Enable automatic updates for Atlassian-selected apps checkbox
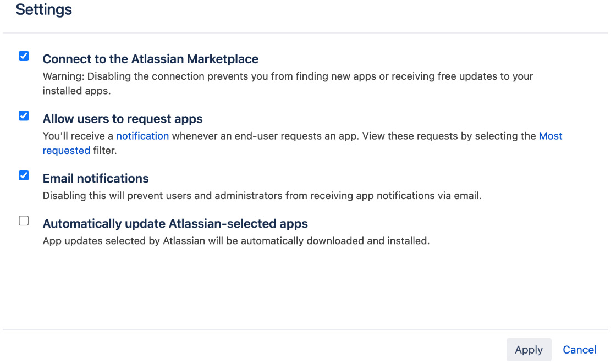The image size is (611, 364). (x=24, y=221)
